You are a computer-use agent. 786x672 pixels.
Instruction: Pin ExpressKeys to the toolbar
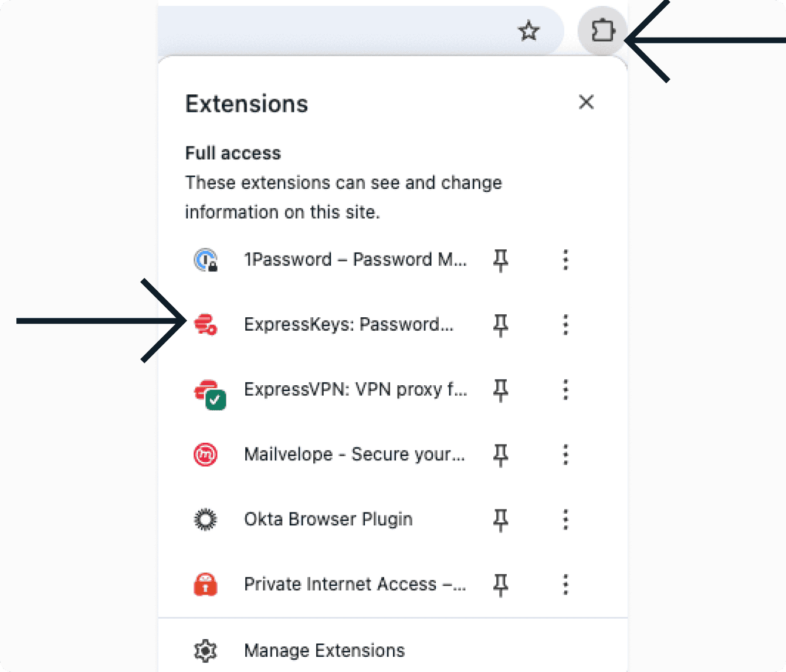point(500,324)
